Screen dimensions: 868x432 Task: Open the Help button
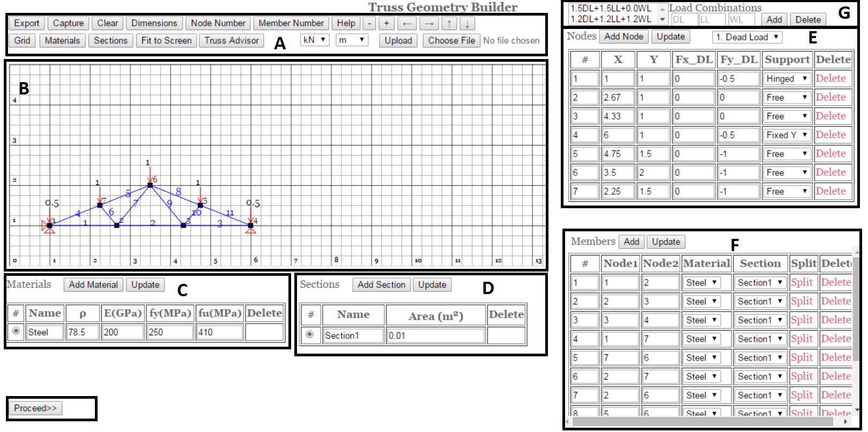click(x=346, y=23)
